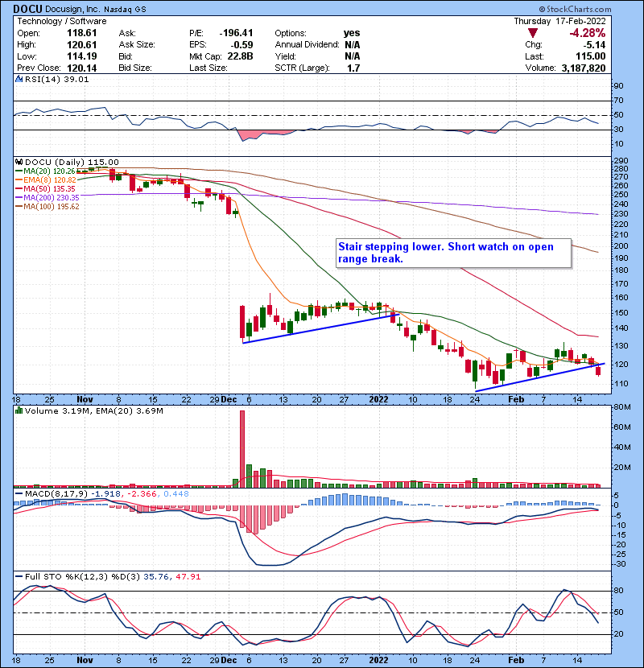Select the MA(200) 230.35 legend entry

click(x=47, y=198)
